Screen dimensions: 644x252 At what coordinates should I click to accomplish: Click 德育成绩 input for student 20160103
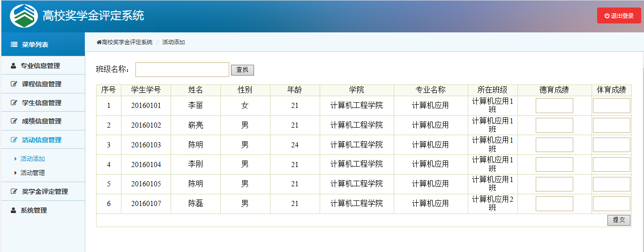pyautogui.click(x=554, y=145)
